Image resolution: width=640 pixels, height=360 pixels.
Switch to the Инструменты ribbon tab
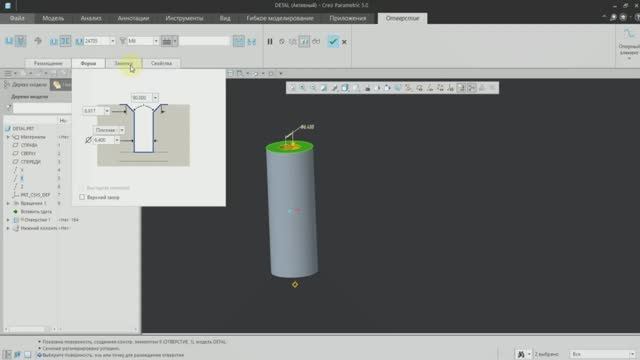coord(184,18)
